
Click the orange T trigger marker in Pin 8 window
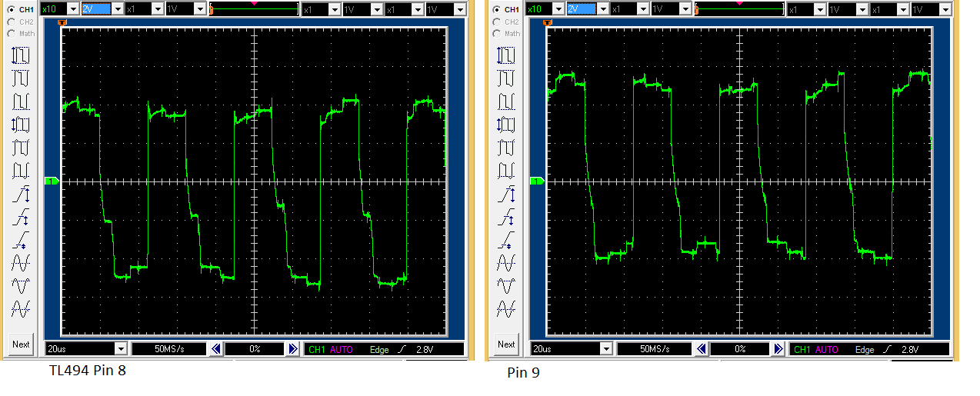[x=62, y=22]
